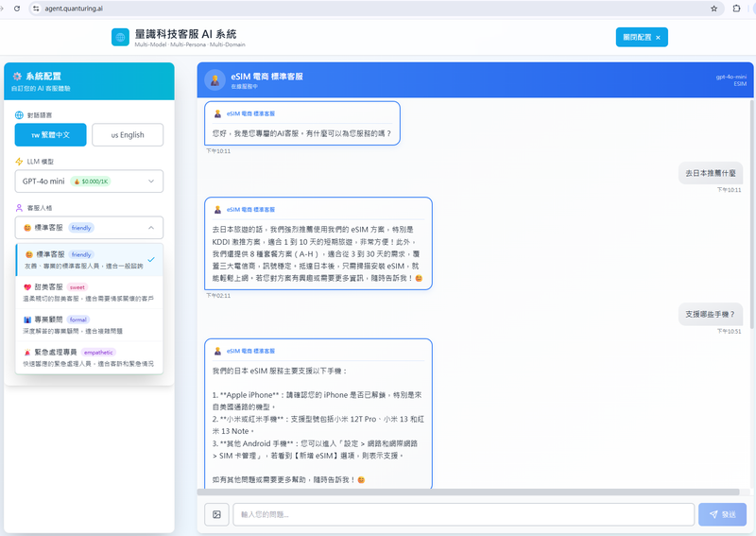Click the image upload icon button
The height and width of the screenshot is (536, 756).
[216, 514]
